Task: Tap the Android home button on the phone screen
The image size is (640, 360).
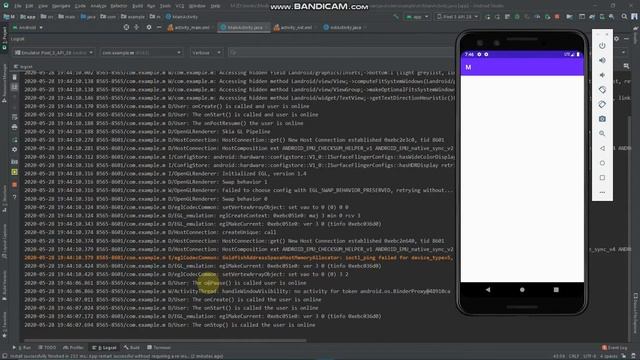Action: click(522, 289)
